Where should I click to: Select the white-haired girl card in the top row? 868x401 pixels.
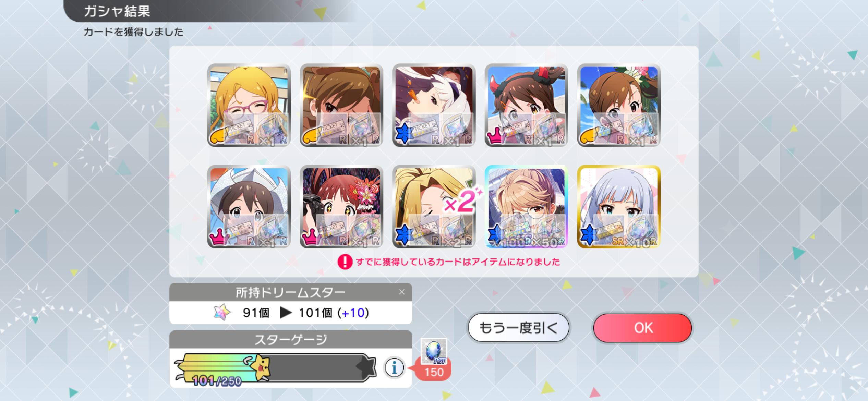pos(434,105)
